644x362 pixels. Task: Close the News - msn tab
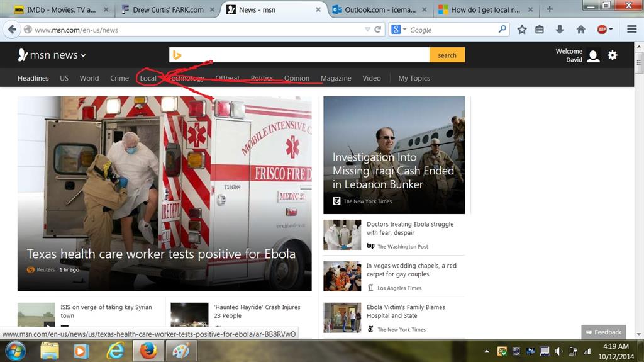coord(318,9)
